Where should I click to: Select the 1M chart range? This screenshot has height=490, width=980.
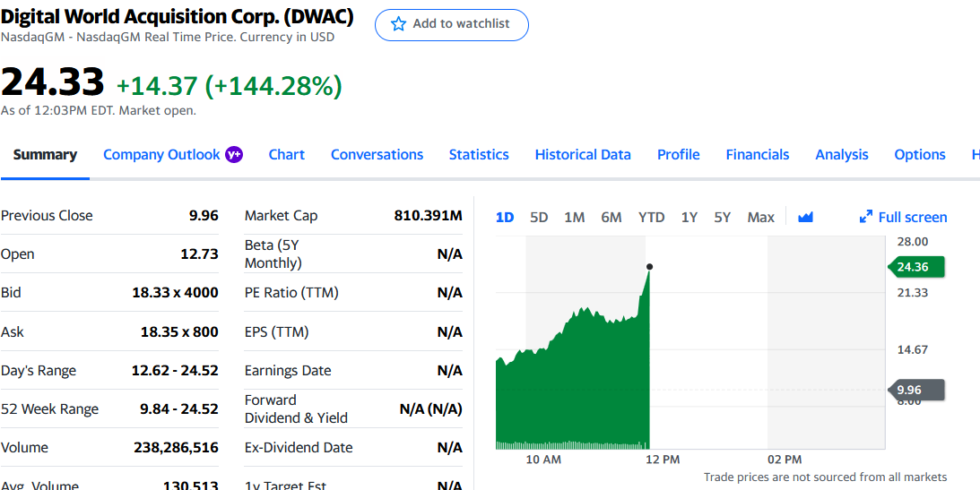[574, 217]
